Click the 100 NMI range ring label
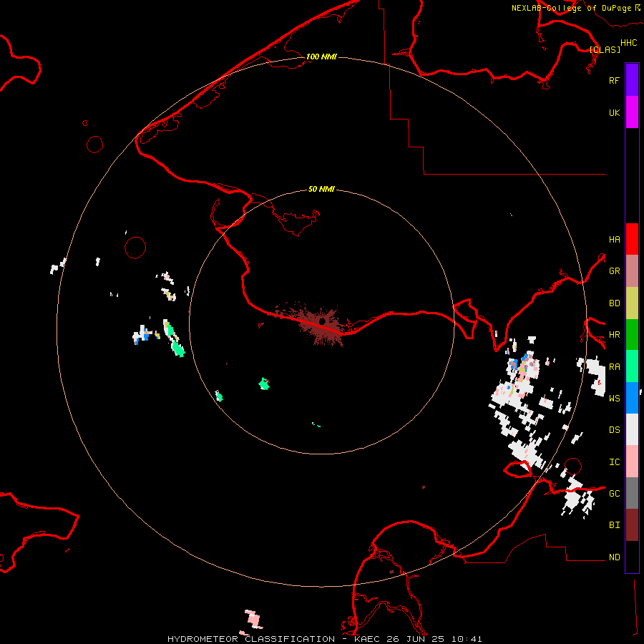The height and width of the screenshot is (644, 644). [321, 57]
